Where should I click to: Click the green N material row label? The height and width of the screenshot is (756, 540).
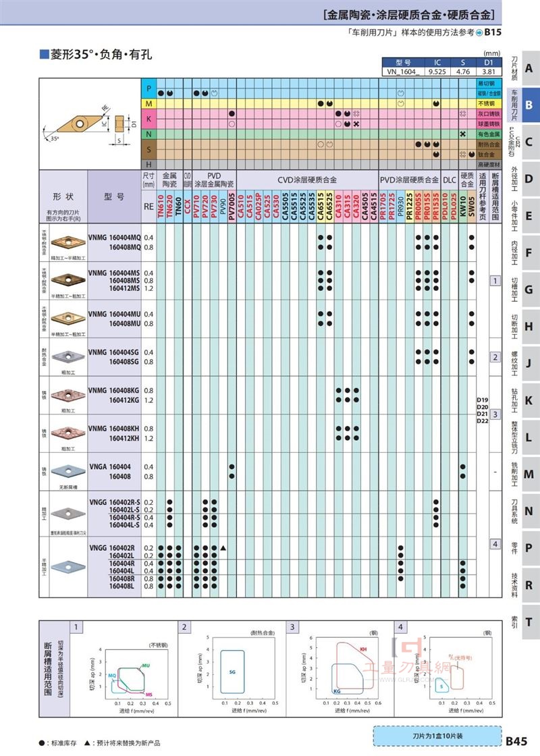click(148, 134)
